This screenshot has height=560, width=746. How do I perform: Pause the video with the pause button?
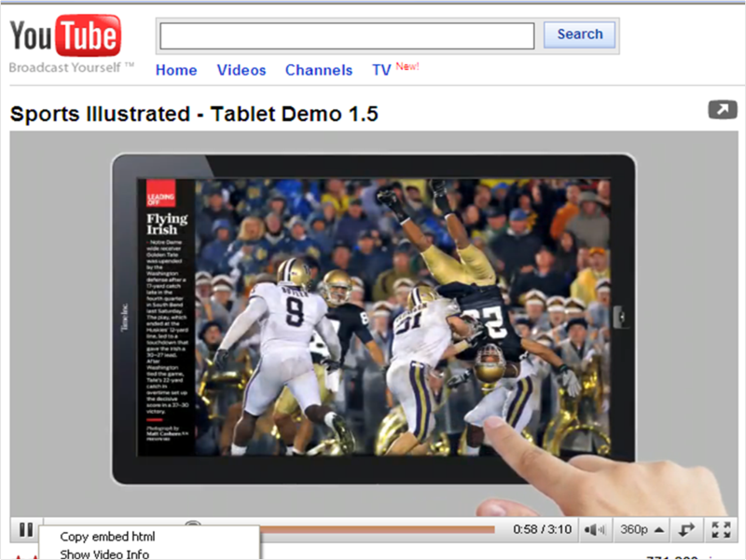point(26,529)
